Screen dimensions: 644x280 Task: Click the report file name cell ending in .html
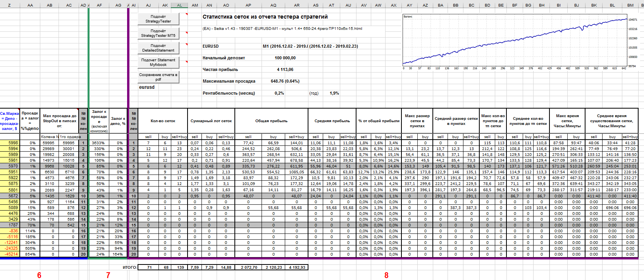(x=282, y=28)
